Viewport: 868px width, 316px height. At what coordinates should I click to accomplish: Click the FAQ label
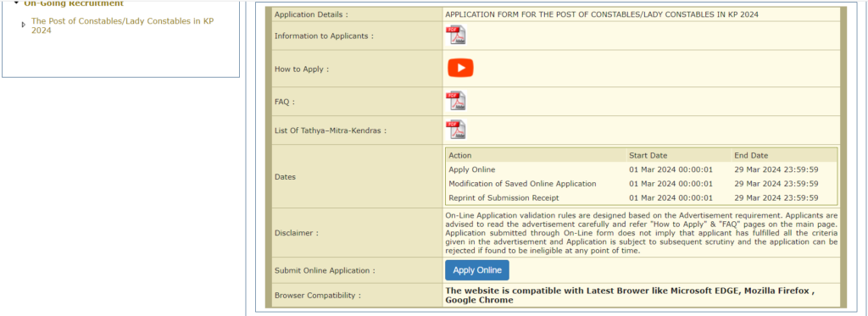click(285, 102)
